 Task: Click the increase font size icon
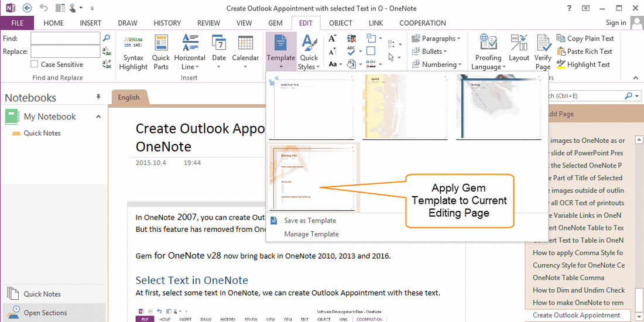(x=333, y=39)
